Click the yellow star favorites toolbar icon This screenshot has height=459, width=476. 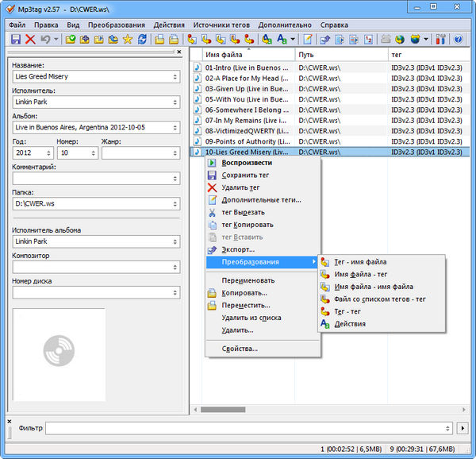click(x=127, y=39)
